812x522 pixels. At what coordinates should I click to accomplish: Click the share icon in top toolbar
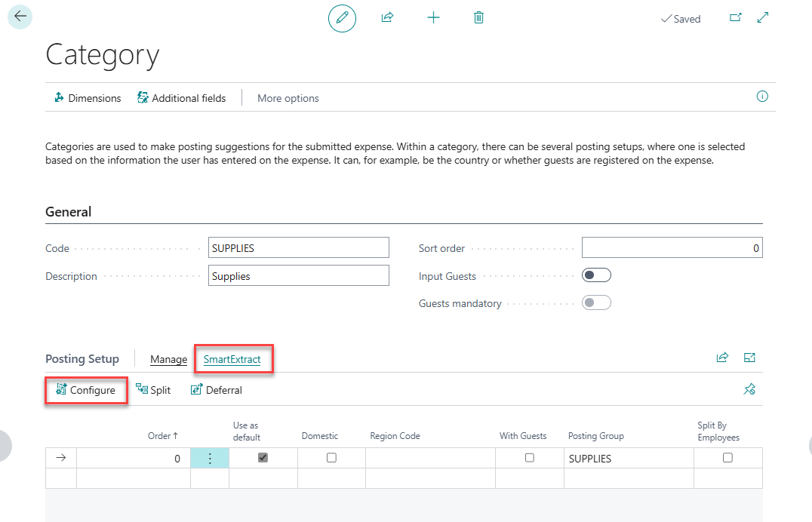coord(387,17)
